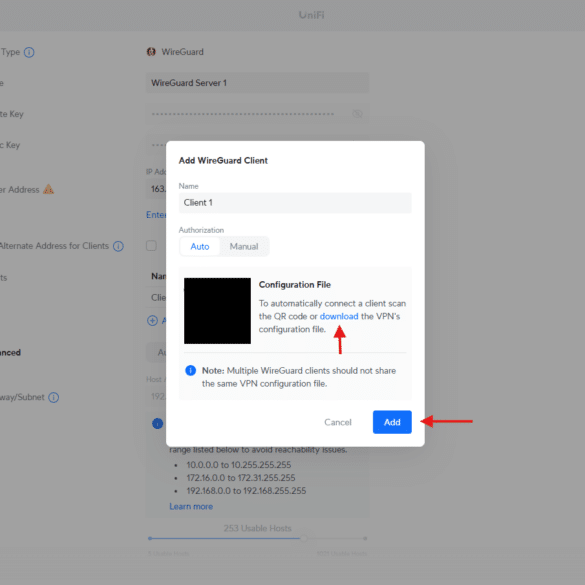Click the blue info icon beside Note
The image size is (585, 585).
coord(191,370)
